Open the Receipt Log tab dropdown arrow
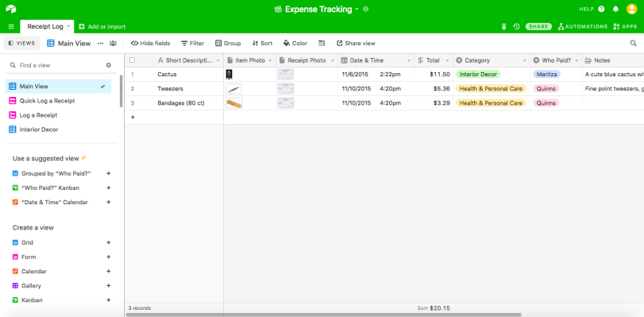Image resolution: width=644 pixels, height=317 pixels. coord(68,26)
